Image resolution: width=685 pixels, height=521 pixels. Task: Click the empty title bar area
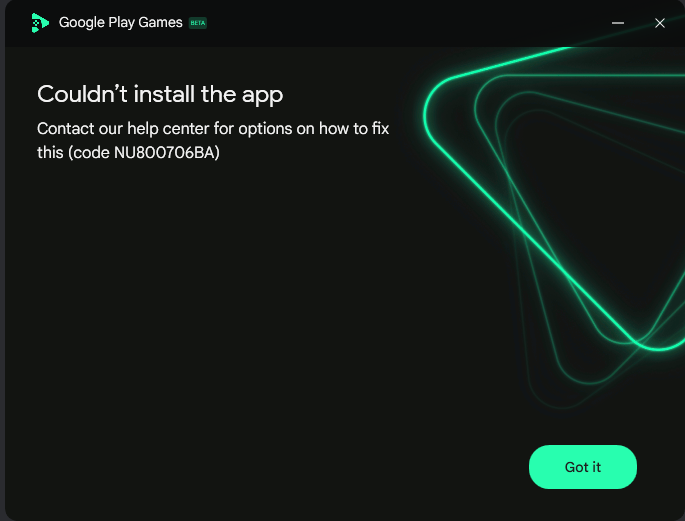coord(406,23)
